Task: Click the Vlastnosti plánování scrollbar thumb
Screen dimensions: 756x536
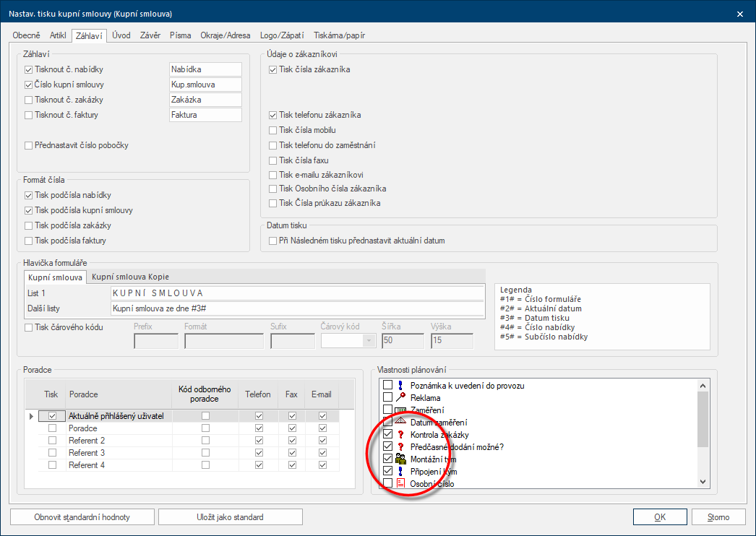Action: pos(703,420)
